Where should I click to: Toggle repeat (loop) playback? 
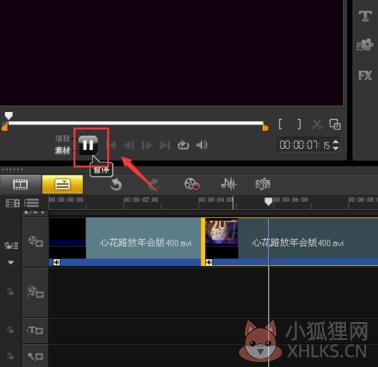coord(183,145)
